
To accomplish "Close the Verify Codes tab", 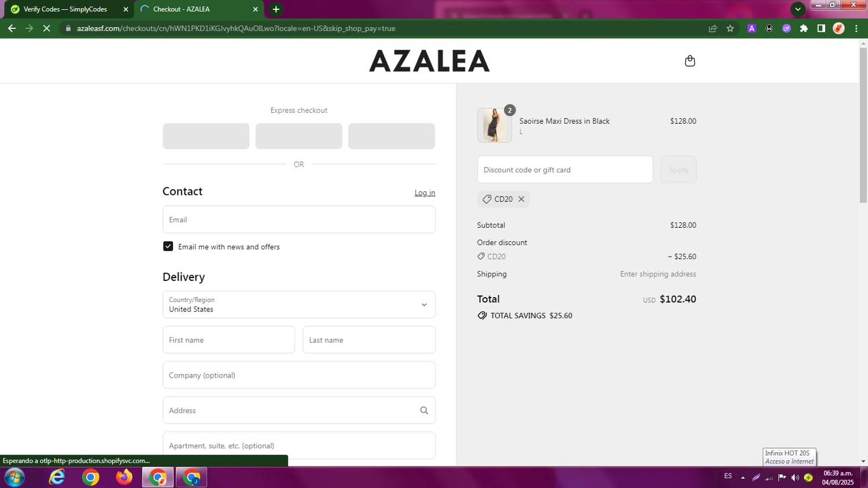I will 126,9.
